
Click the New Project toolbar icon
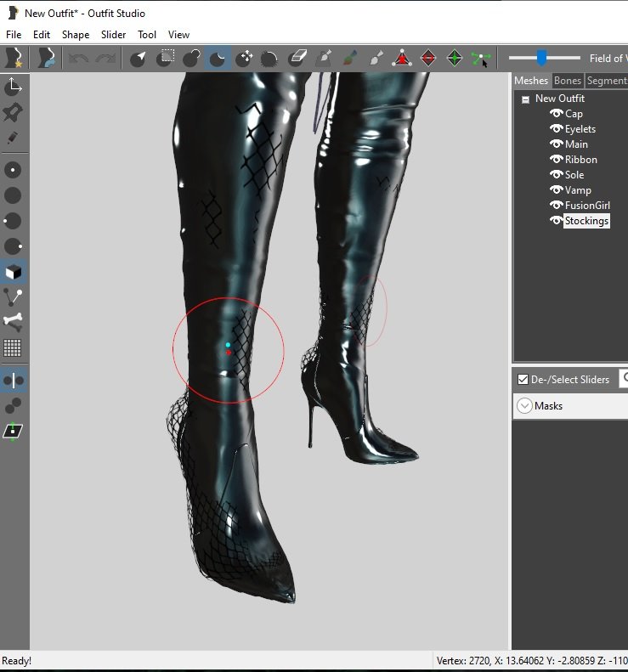click(x=14, y=59)
